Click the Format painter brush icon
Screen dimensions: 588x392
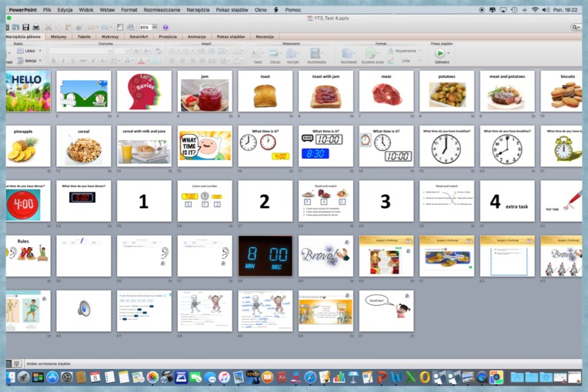pos(79,28)
